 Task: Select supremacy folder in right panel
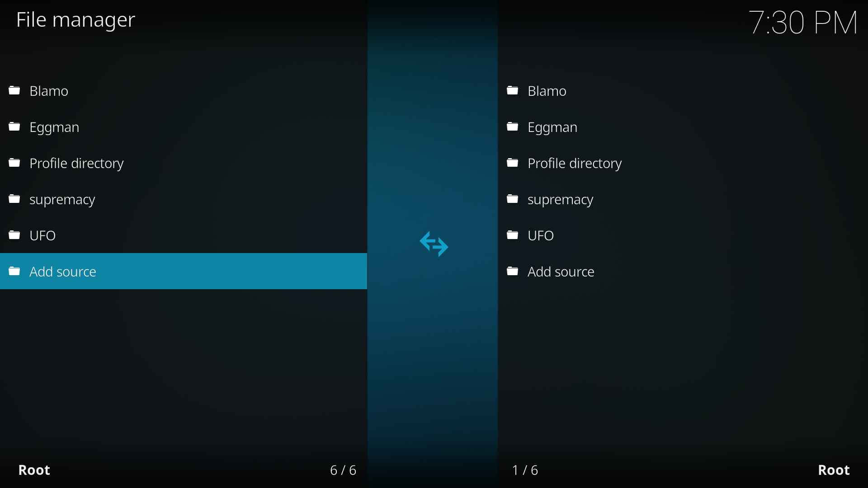pos(561,198)
